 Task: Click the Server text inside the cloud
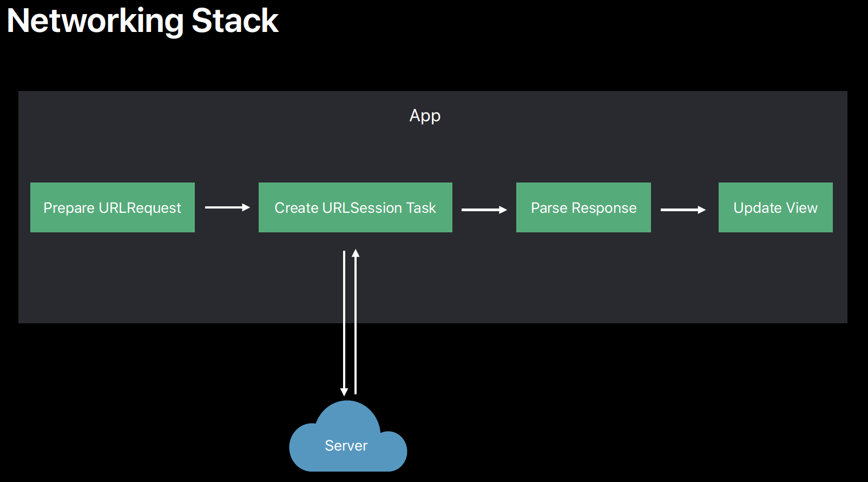pos(346,446)
